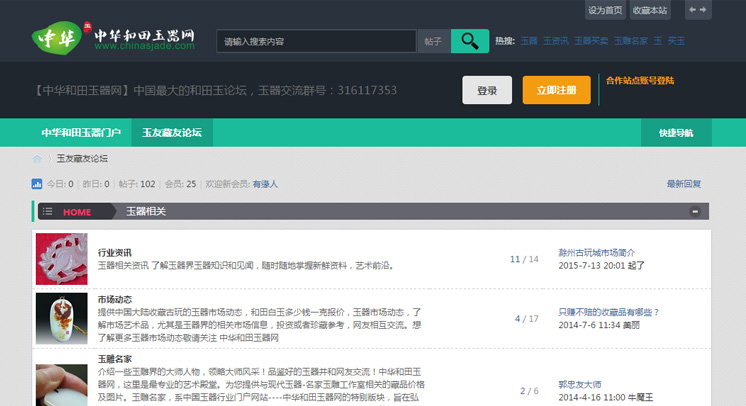
Task: Open the 最新回复 latest replies link
Action: coord(684,184)
